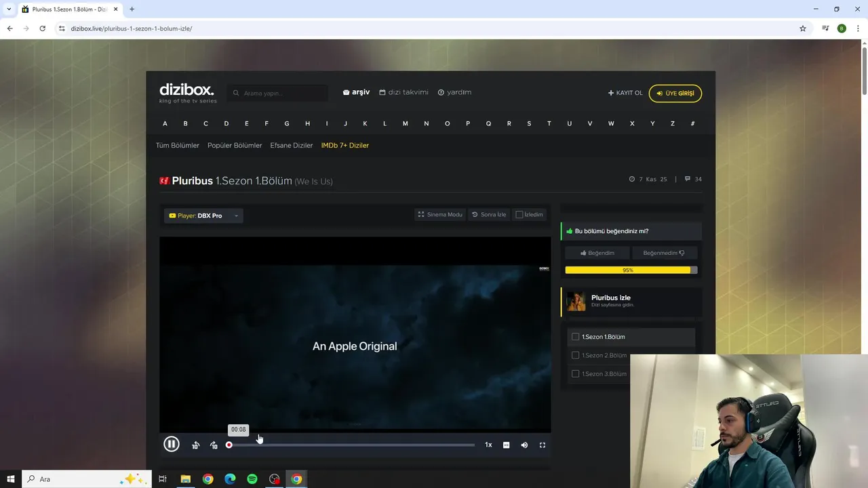Click the Beğendim like button
Image resolution: width=868 pixels, height=488 pixels.
pos(597,253)
